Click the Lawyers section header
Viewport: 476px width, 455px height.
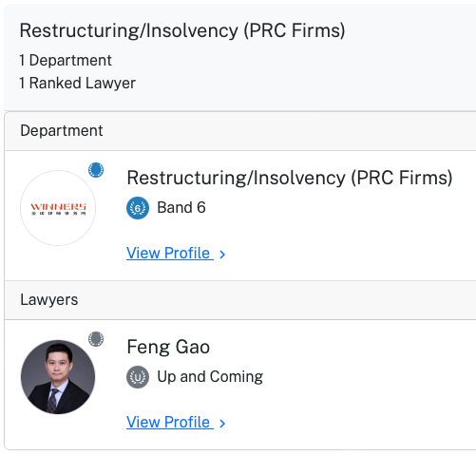point(240,300)
